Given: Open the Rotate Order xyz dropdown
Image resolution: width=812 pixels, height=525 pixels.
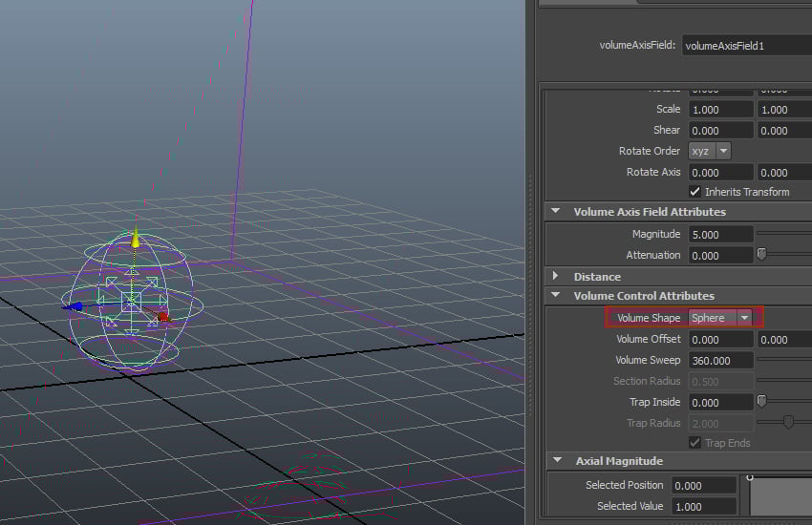Looking at the screenshot, I should tap(710, 151).
